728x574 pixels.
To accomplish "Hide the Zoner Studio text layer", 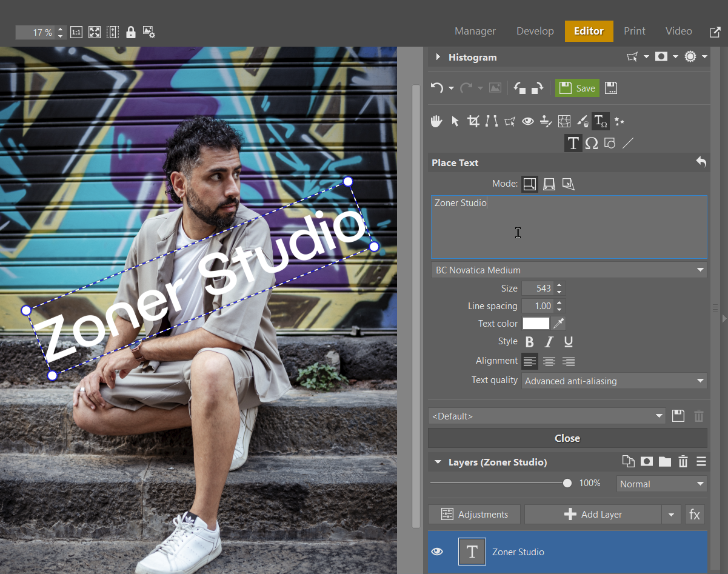I will 437,552.
